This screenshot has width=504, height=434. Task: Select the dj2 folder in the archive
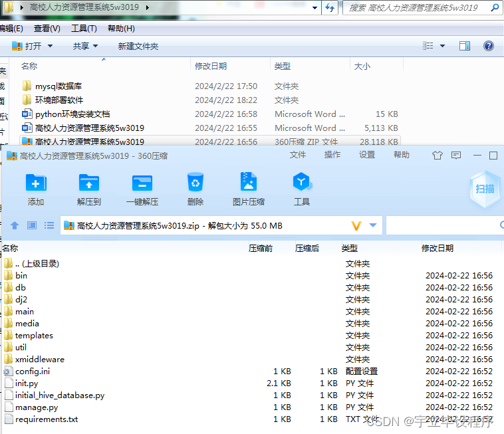pos(16,300)
